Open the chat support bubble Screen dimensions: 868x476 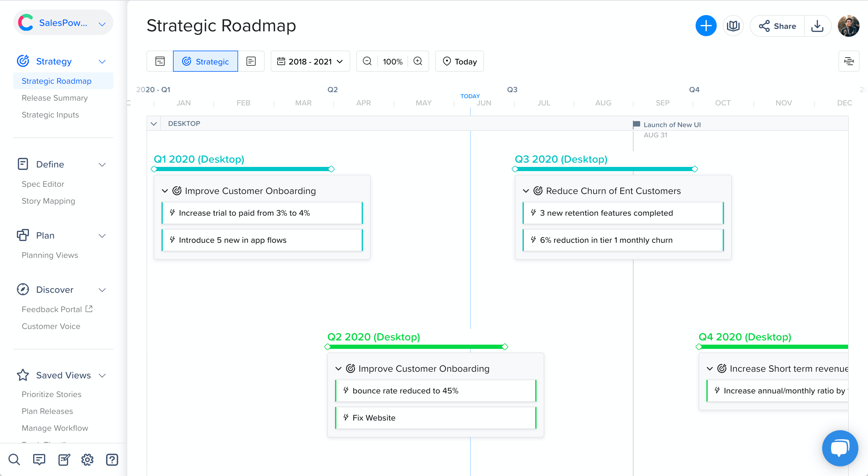point(840,448)
